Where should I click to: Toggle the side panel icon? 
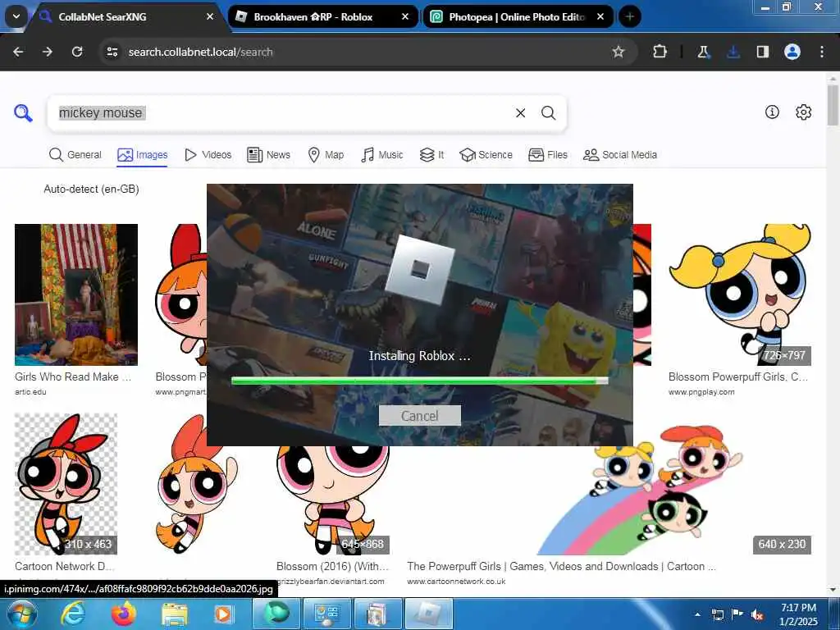pos(762,52)
